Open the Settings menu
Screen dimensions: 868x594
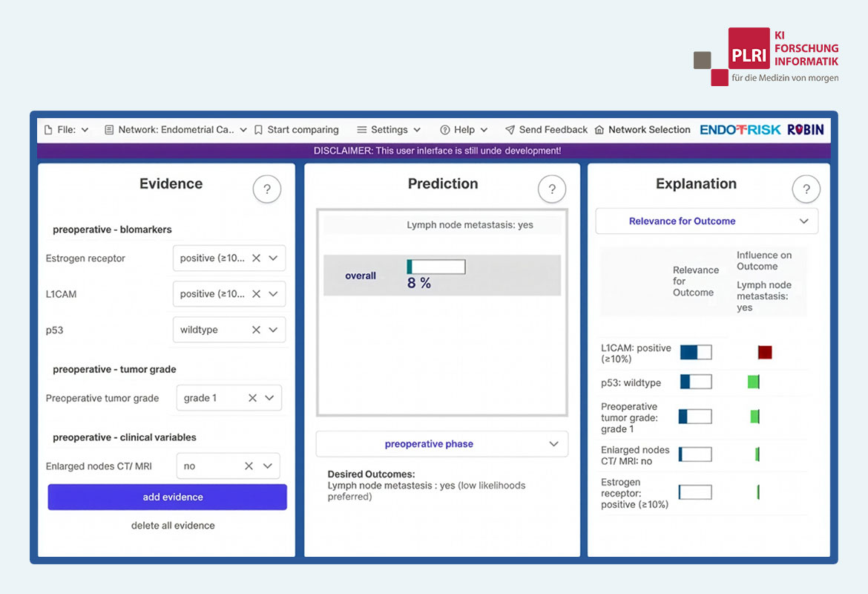pos(389,130)
